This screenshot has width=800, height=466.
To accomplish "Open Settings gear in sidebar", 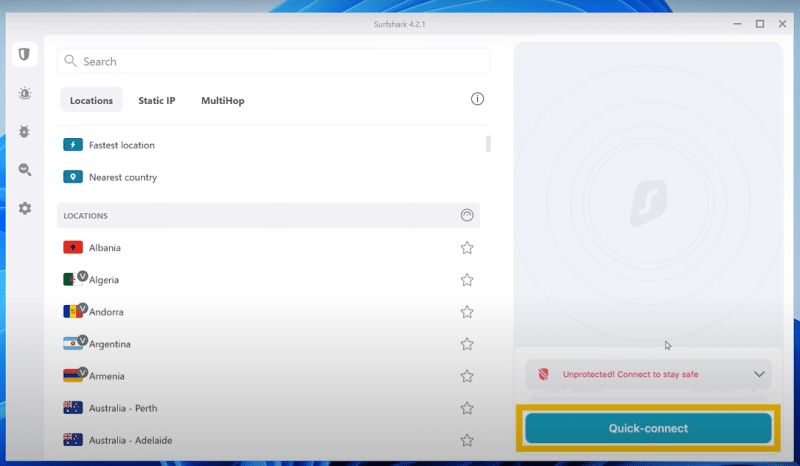I will pos(24,208).
